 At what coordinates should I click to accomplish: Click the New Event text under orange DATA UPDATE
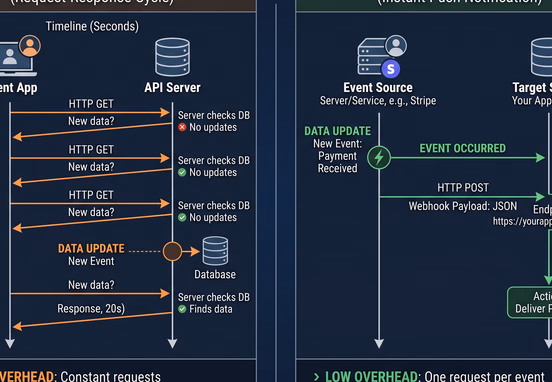tap(91, 261)
